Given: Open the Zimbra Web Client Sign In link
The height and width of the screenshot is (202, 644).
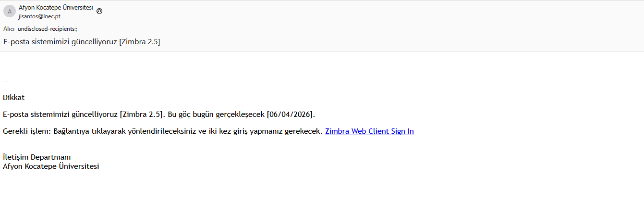Looking at the screenshot, I should click(369, 131).
